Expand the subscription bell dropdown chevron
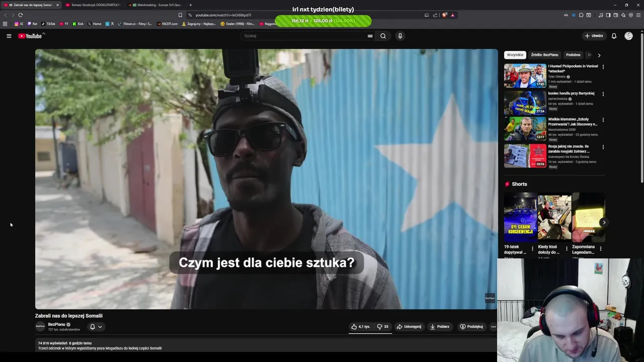 [x=100, y=327]
